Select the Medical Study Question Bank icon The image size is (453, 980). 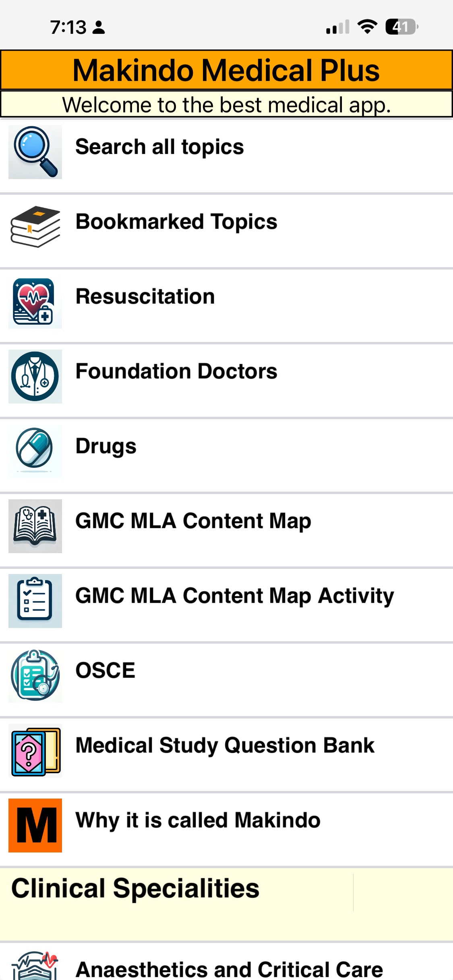[35, 751]
